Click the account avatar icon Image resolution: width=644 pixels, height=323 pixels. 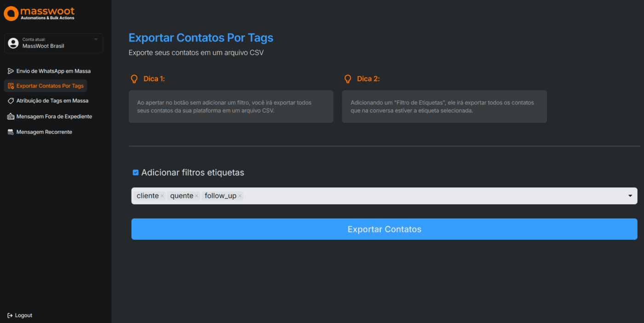tap(14, 43)
